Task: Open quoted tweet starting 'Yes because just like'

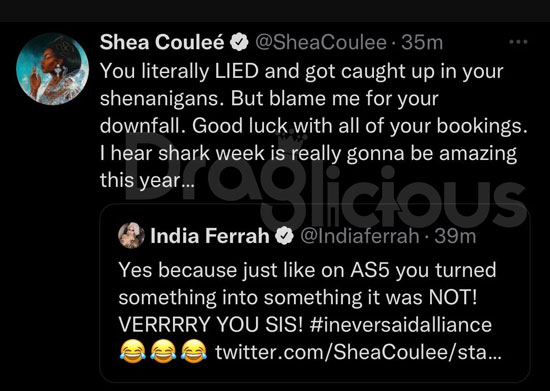Action: click(x=315, y=293)
